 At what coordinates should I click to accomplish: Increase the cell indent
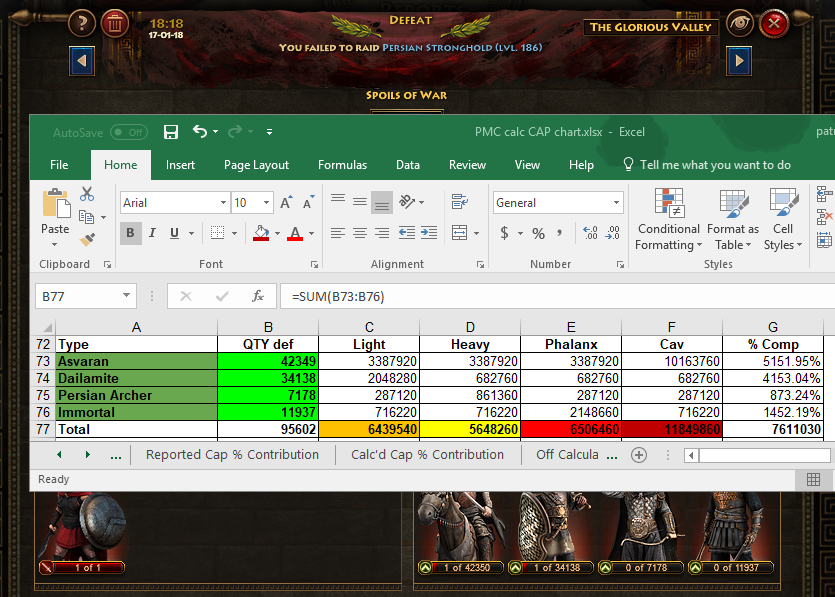tap(429, 233)
